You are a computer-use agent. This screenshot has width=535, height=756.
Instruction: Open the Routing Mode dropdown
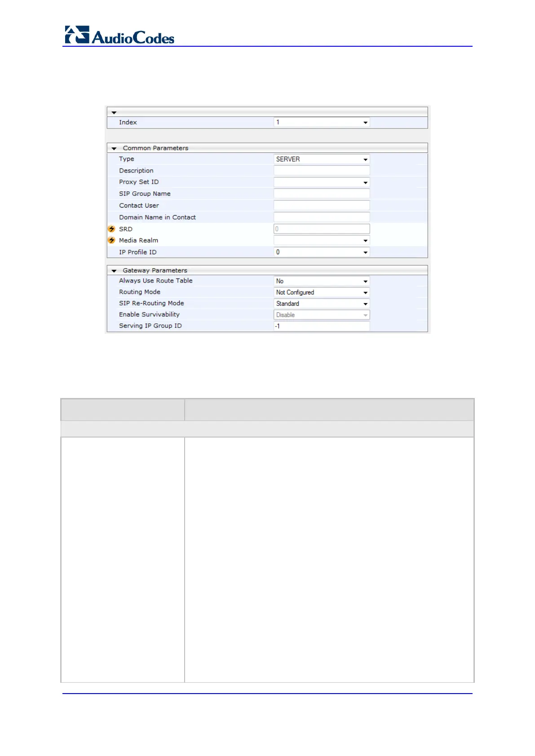[322, 292]
